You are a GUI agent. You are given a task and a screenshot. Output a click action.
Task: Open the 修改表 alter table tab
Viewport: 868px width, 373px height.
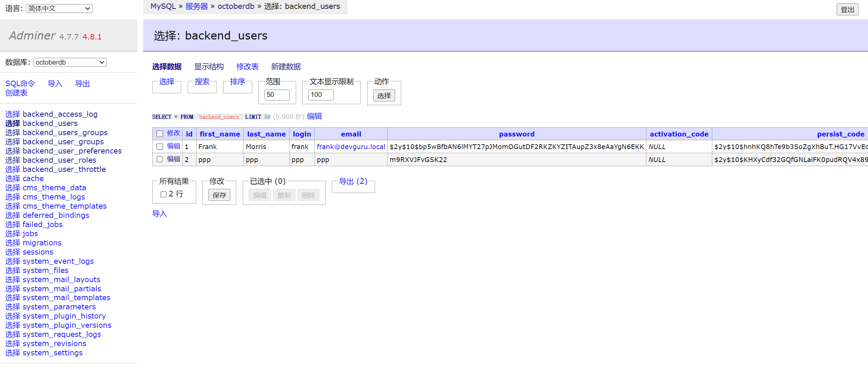(247, 67)
